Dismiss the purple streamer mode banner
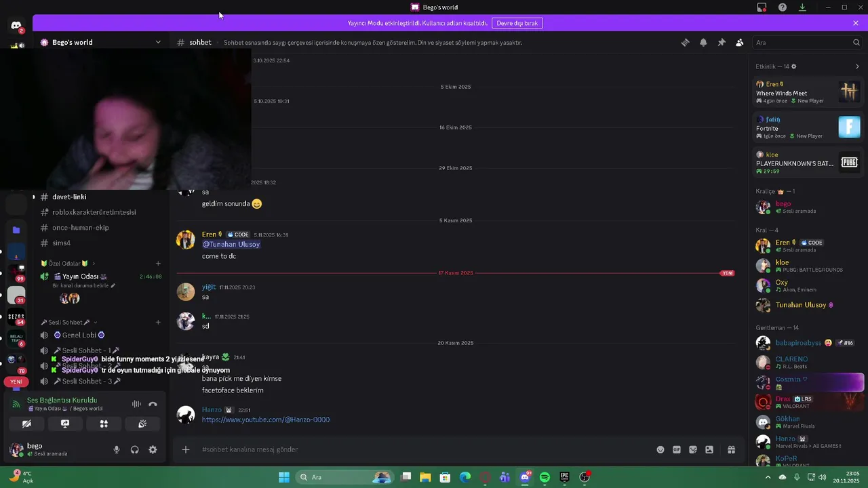 [856, 23]
